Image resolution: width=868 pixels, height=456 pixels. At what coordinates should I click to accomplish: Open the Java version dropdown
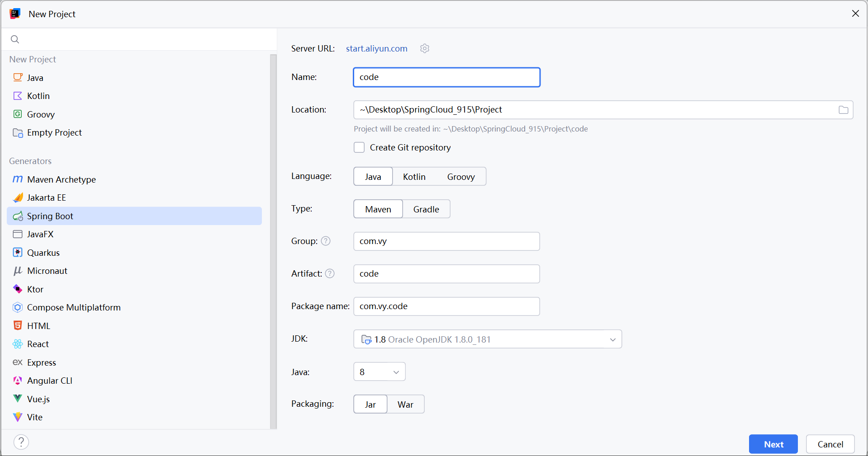click(379, 371)
